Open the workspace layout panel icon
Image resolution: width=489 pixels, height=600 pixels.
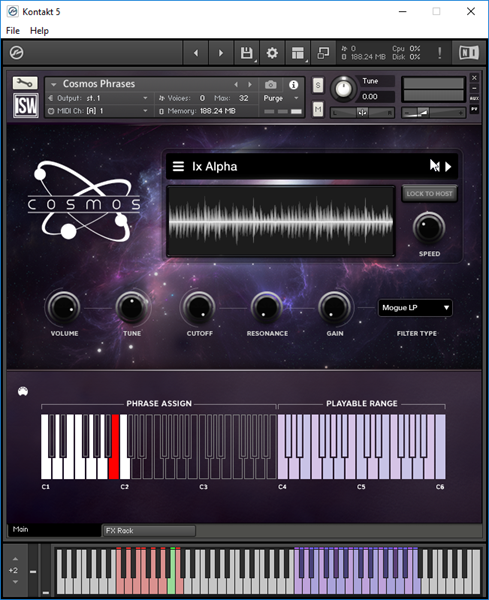(298, 53)
